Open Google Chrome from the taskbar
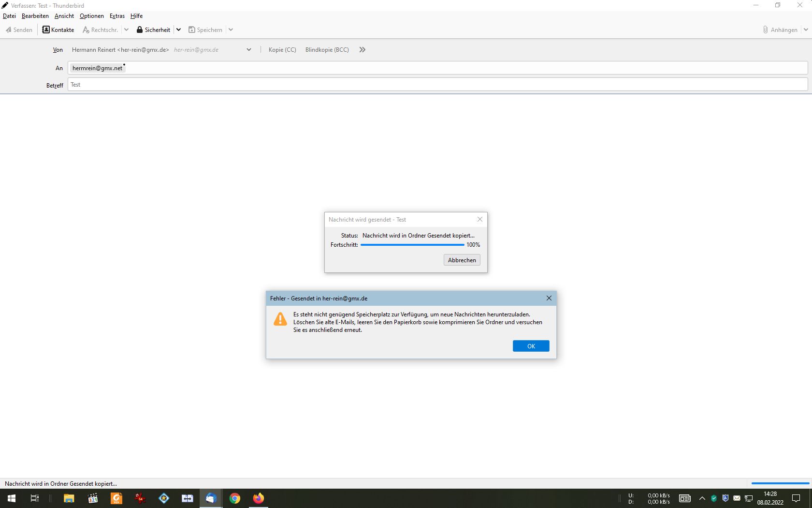812x508 pixels. click(x=235, y=498)
